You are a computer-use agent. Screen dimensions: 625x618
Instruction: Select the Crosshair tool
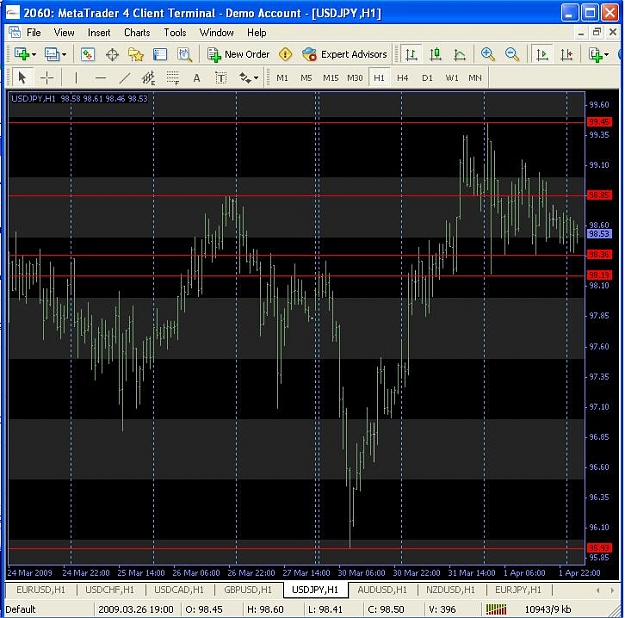(47, 77)
